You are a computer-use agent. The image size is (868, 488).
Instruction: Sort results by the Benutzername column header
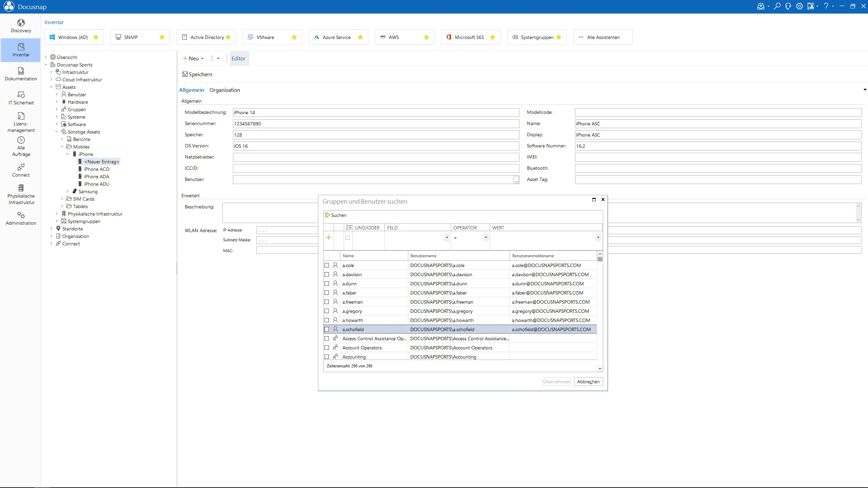458,256
